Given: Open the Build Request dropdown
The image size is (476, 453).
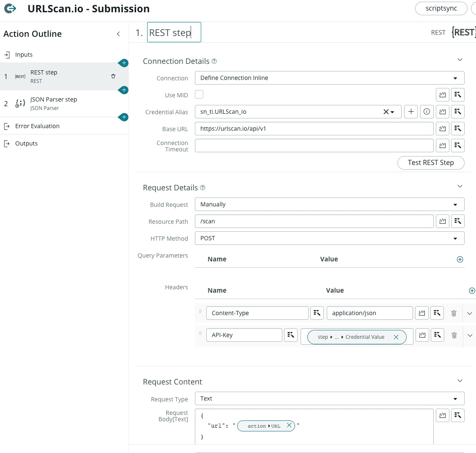Looking at the screenshot, I should [x=330, y=204].
